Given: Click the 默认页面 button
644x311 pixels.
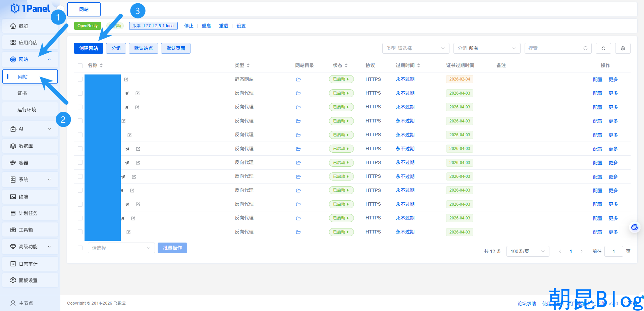Looking at the screenshot, I should pos(176,48).
